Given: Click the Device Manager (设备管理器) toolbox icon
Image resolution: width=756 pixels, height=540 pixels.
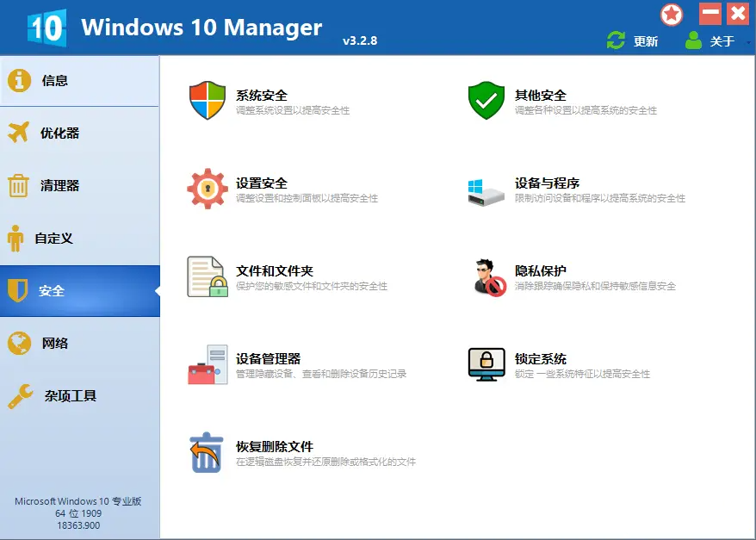Looking at the screenshot, I should 207,365.
